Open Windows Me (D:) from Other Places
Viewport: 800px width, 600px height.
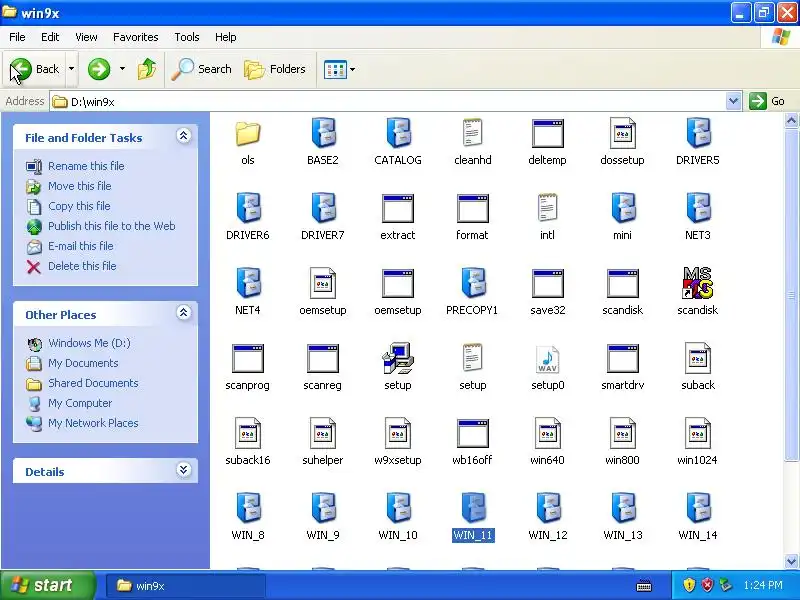(x=89, y=343)
